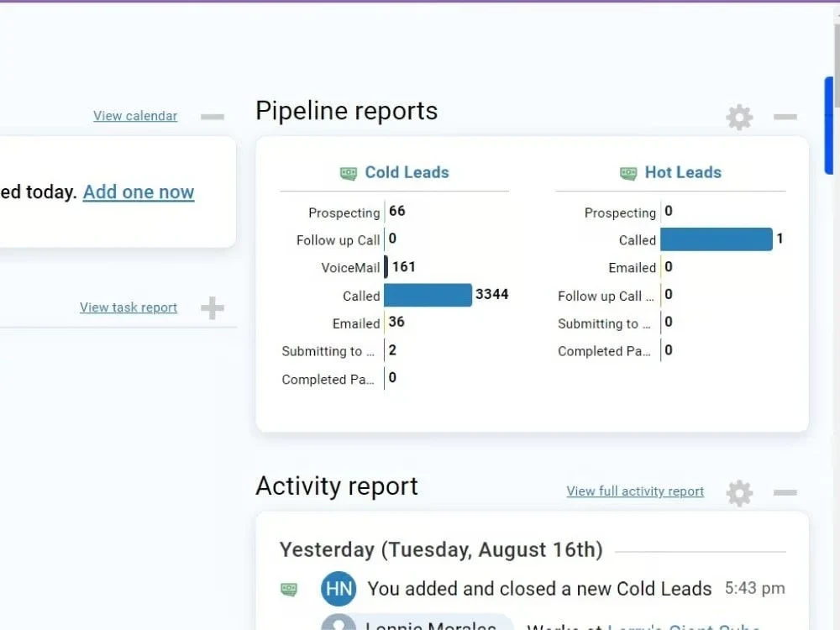The image size is (840, 630).
Task: Click the Hot Leads Called bar
Action: point(717,239)
